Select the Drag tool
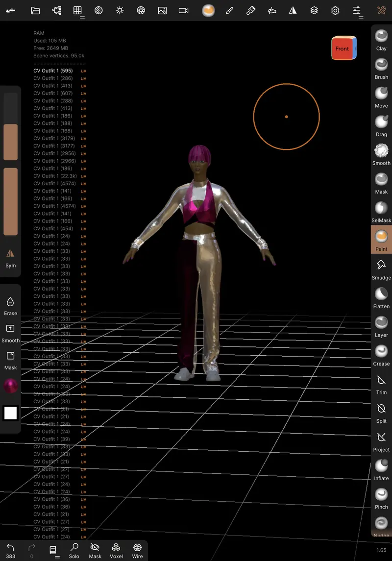This screenshot has width=392, height=561. [381, 125]
